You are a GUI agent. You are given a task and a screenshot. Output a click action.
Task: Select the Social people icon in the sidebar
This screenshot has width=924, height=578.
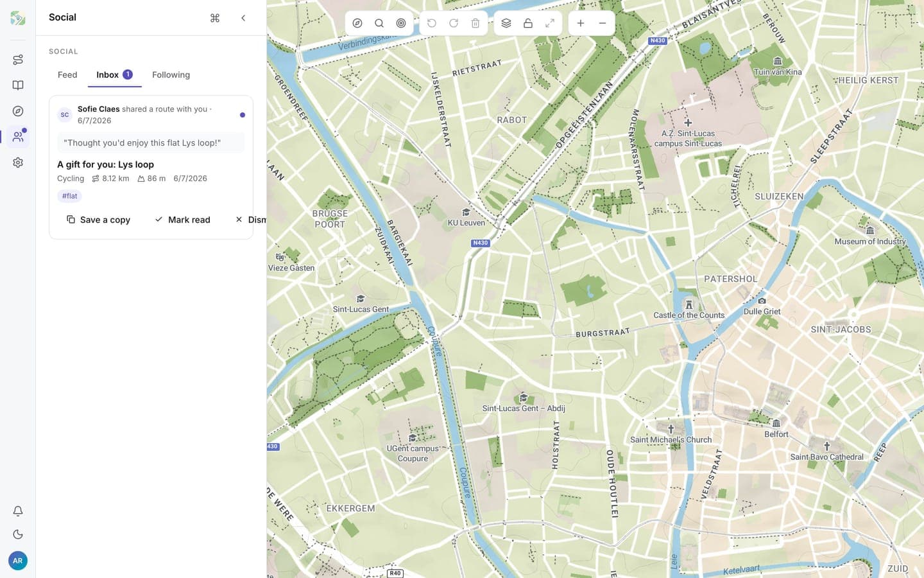coord(18,137)
